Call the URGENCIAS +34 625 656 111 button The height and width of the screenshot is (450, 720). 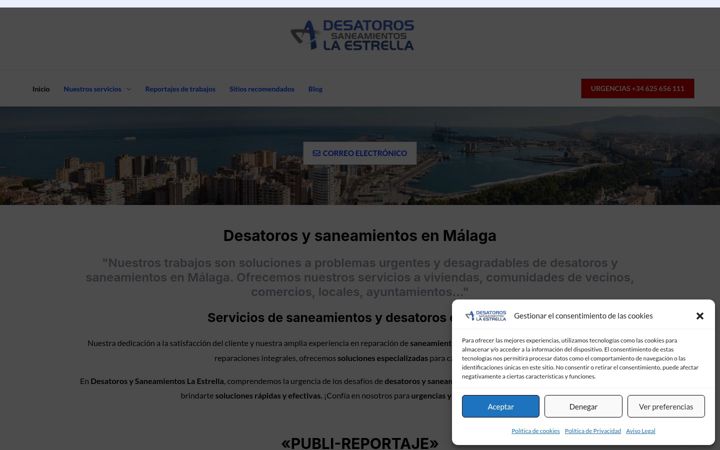point(637,89)
